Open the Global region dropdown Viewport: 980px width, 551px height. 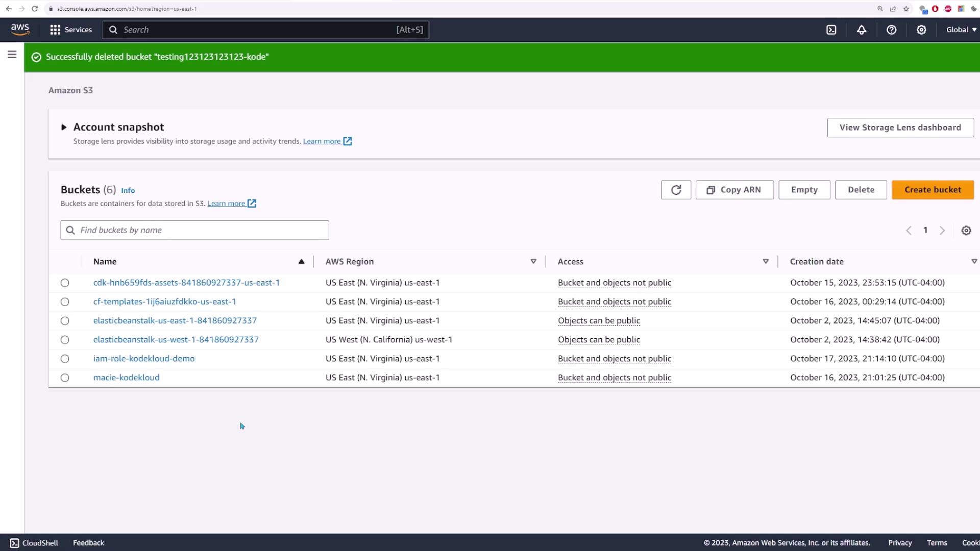click(x=961, y=30)
